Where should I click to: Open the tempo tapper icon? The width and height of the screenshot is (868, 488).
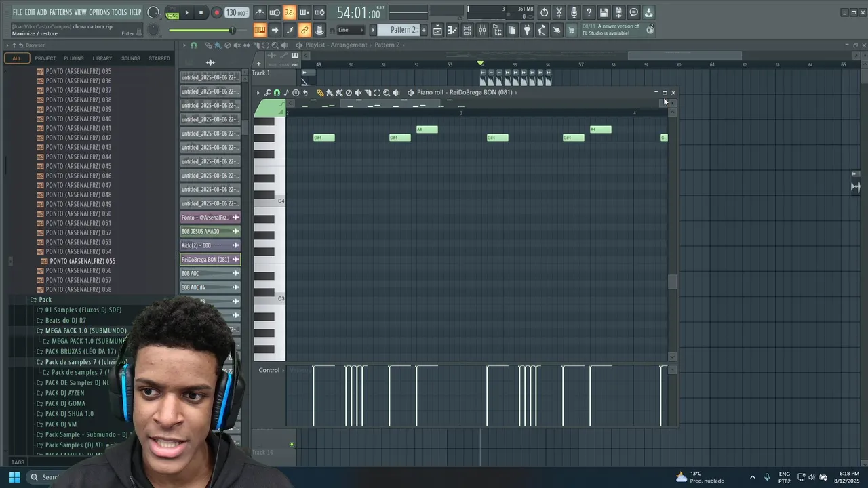[x=542, y=30]
